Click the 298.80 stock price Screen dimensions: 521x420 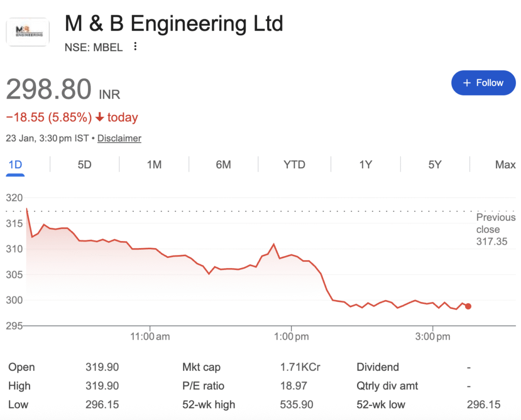49,89
